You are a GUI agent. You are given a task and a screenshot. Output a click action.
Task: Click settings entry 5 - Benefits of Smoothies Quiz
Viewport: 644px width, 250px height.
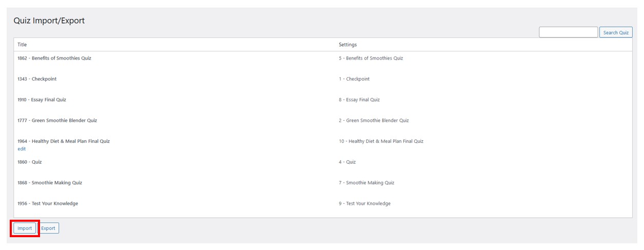click(x=371, y=58)
